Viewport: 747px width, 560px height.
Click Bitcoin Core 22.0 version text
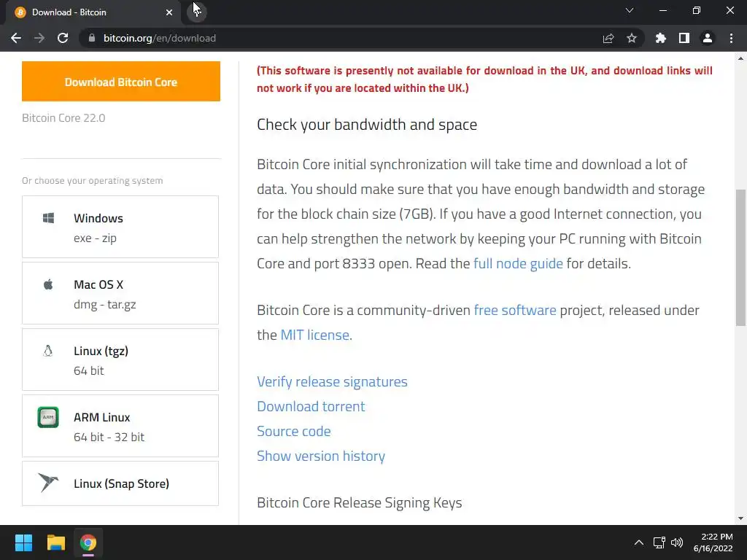pyautogui.click(x=63, y=117)
